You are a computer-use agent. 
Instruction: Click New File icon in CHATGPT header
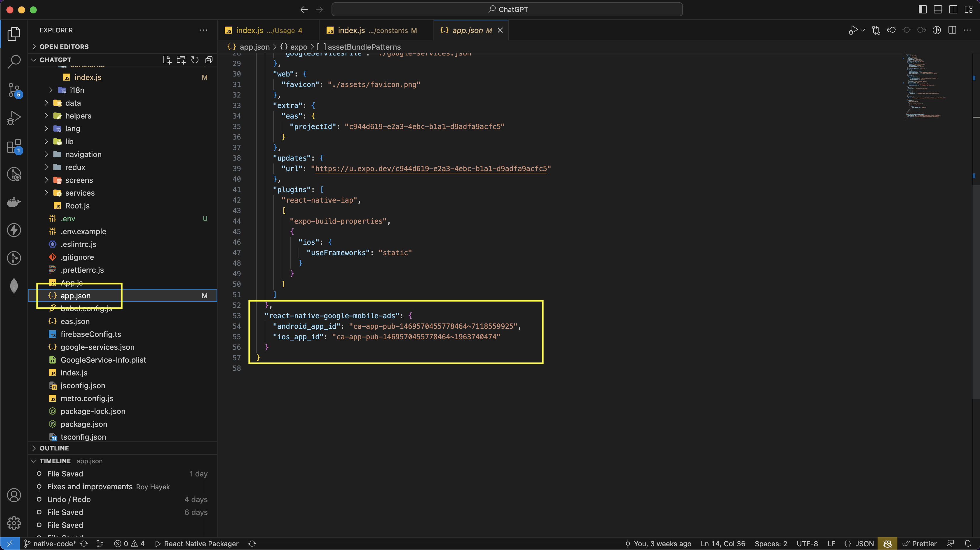pos(167,60)
